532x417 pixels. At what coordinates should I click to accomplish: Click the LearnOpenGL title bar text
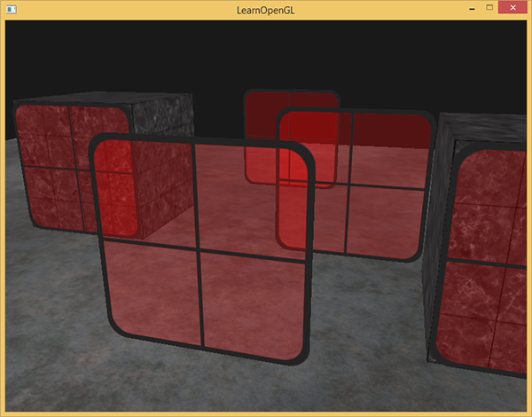tap(266, 9)
